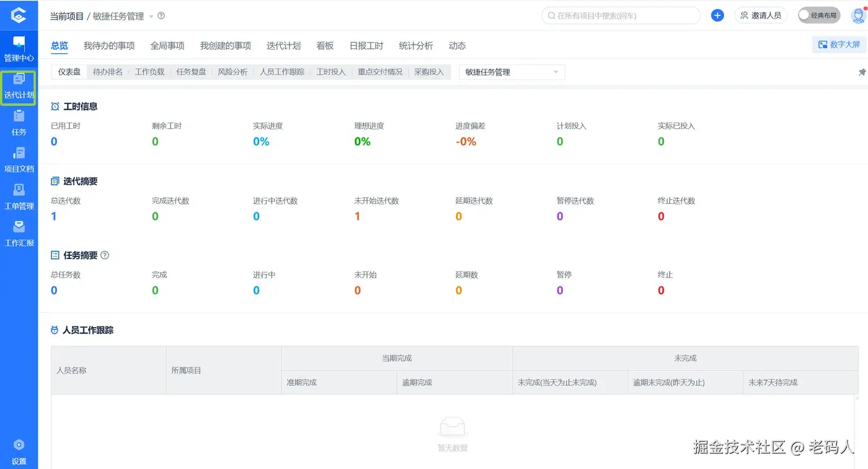This screenshot has height=469, width=868.
Task: Open the 敏捷任务管理 project selector
Action: (512, 72)
